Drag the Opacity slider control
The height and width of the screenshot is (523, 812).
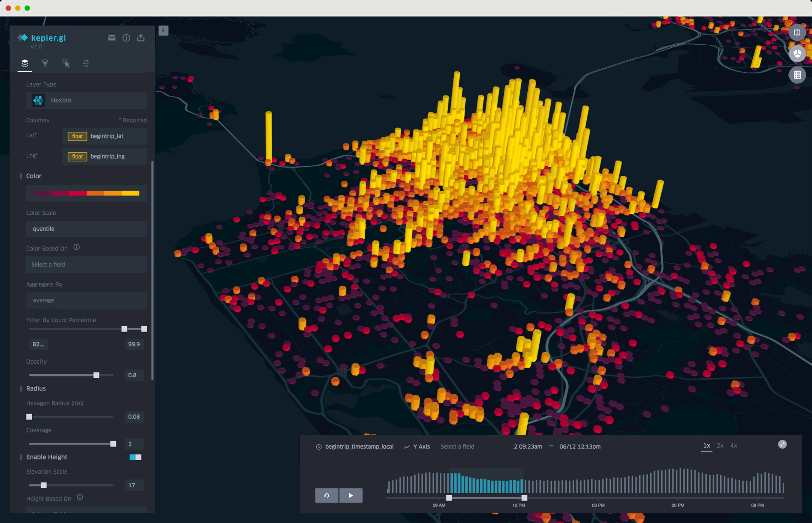97,375
